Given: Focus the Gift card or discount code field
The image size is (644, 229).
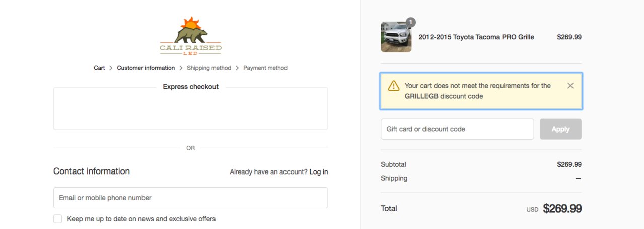Looking at the screenshot, I should (457, 129).
